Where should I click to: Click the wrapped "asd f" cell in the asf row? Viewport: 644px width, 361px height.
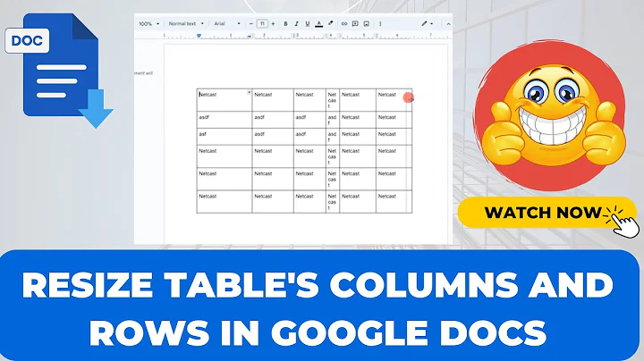[x=333, y=137]
